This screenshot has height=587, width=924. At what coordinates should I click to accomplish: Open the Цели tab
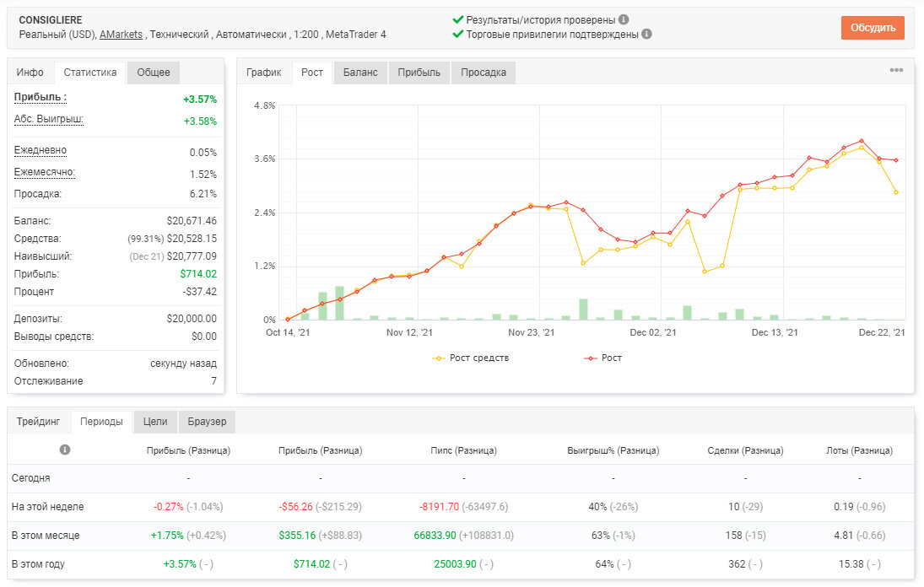[155, 422]
